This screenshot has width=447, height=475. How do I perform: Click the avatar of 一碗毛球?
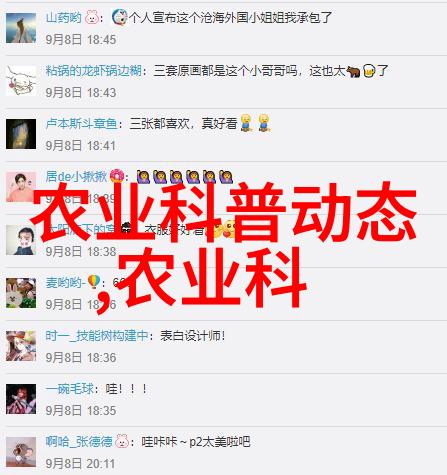[21, 399]
